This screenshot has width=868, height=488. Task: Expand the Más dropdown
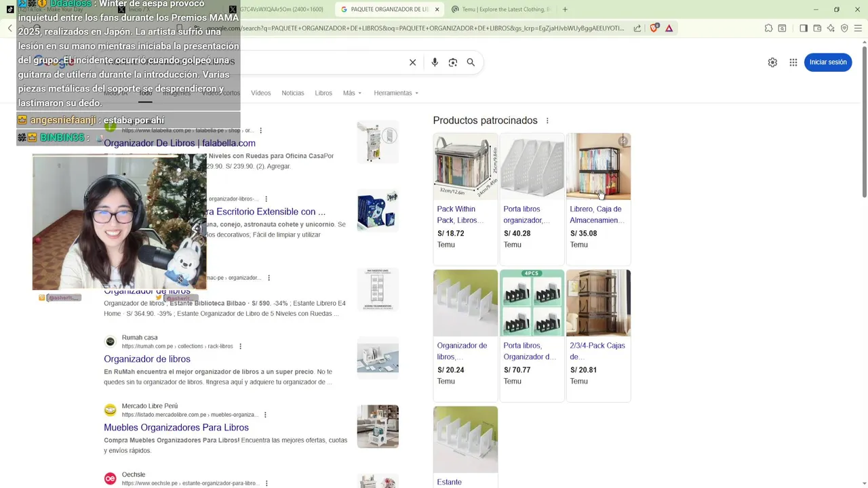(352, 93)
